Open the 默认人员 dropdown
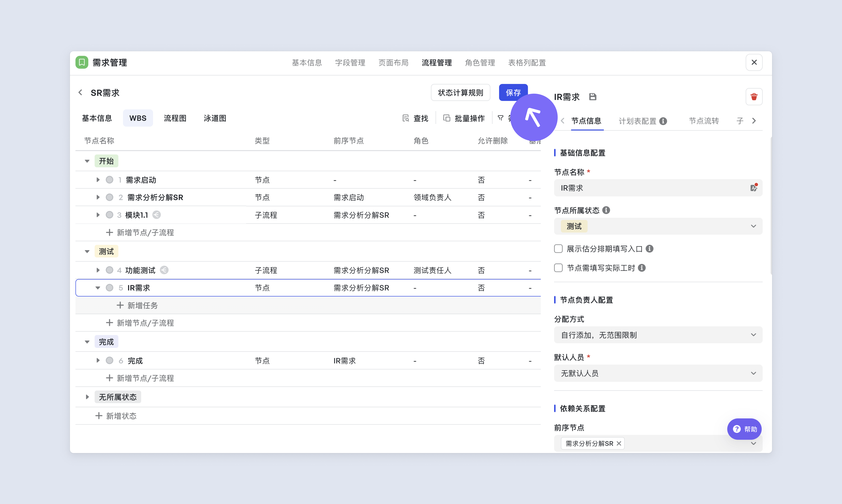Screen dimensions: 842x504 click(x=658, y=373)
